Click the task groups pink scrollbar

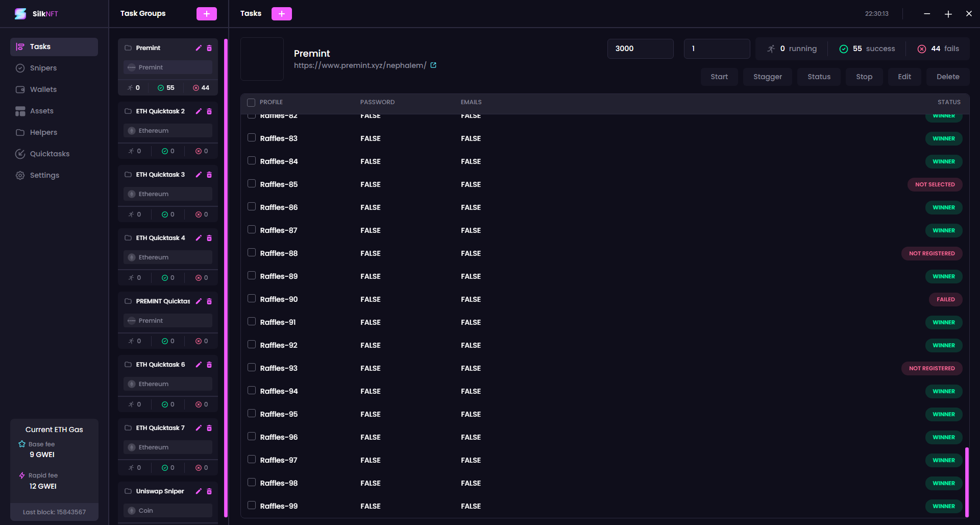point(226,278)
